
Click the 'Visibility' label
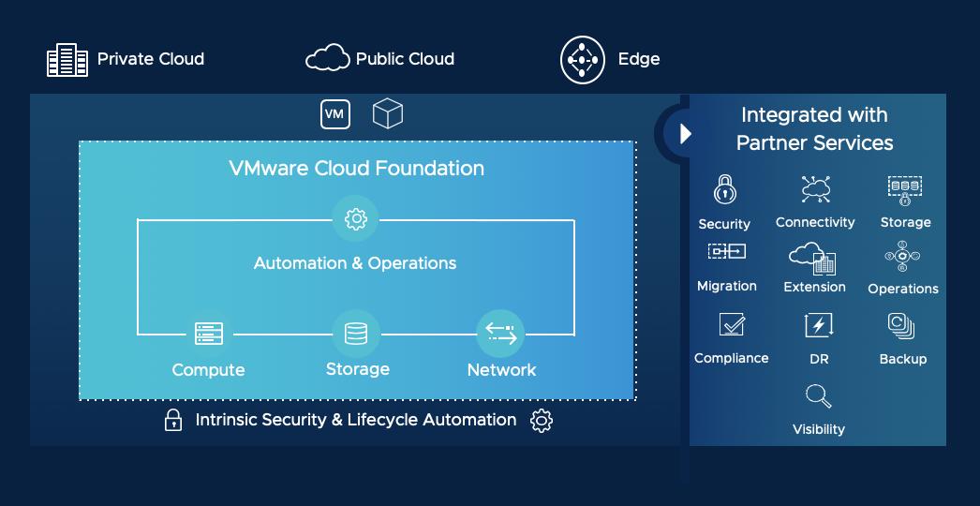point(819,430)
